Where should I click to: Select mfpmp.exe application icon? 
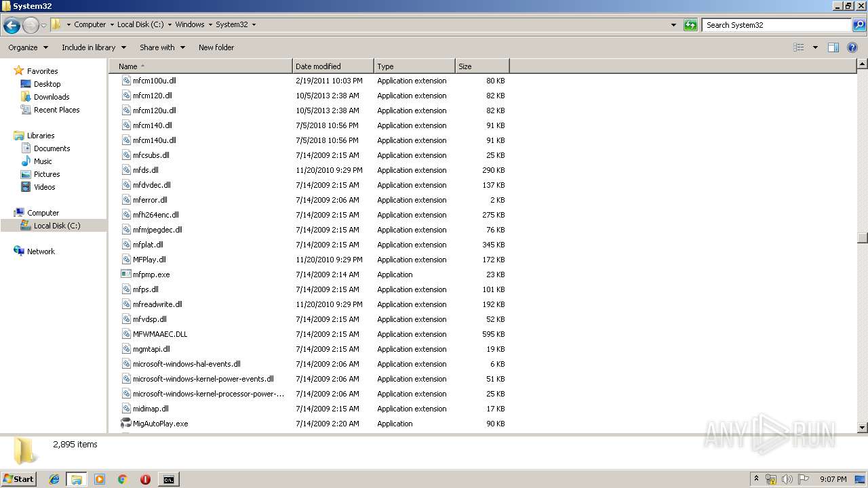[126, 274]
